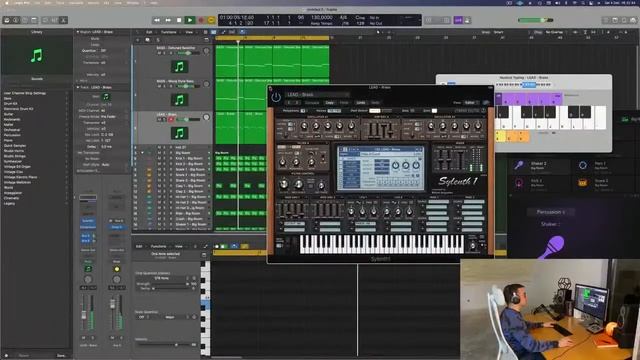Click the Sylenth1 instrument slot in channel strip

click(88, 221)
